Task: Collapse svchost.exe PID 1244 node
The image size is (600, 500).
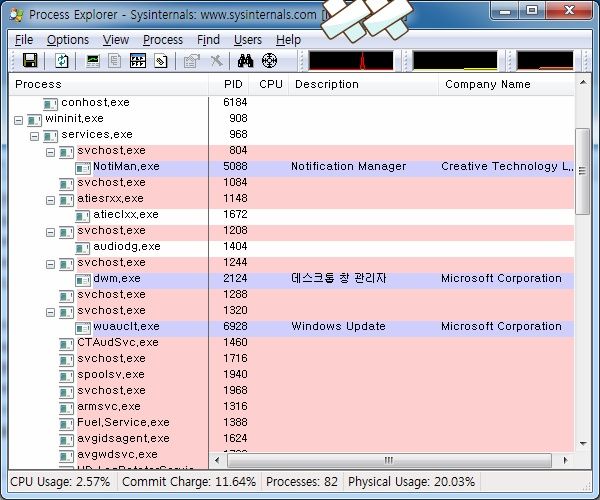Action: coord(50,264)
